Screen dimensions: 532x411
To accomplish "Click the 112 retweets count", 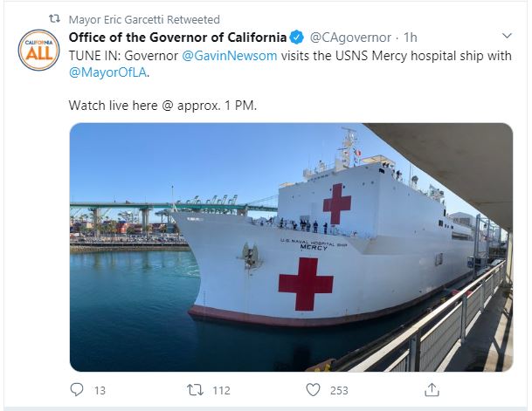I will coord(222,391).
